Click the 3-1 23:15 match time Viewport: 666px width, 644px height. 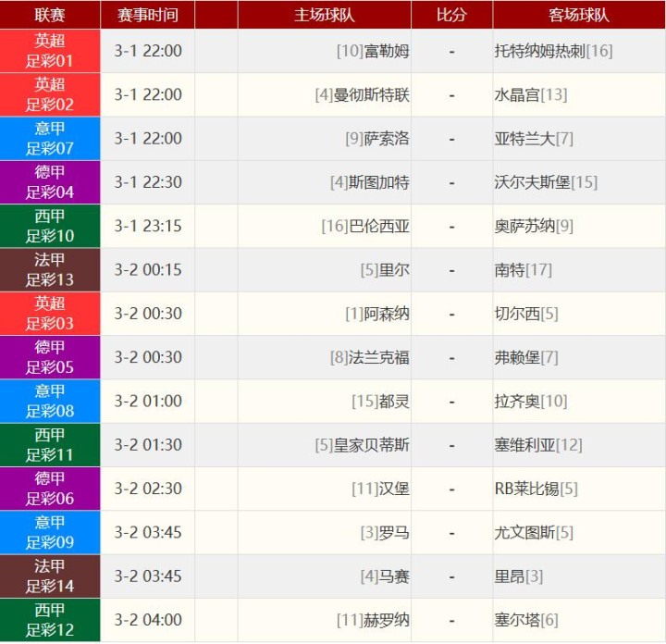tap(148, 226)
